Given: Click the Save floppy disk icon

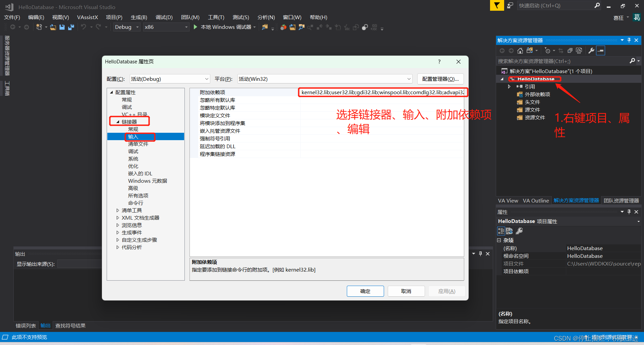Looking at the screenshot, I should pos(62,27).
